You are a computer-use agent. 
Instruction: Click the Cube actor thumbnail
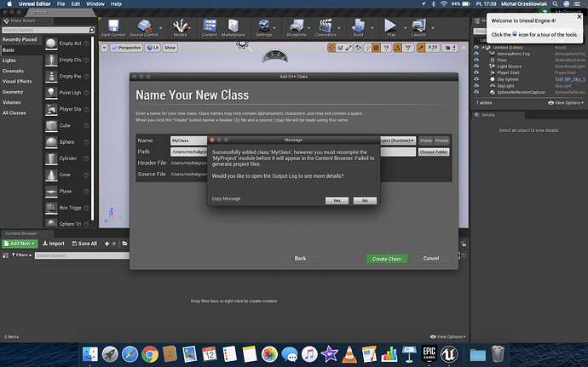click(51, 126)
